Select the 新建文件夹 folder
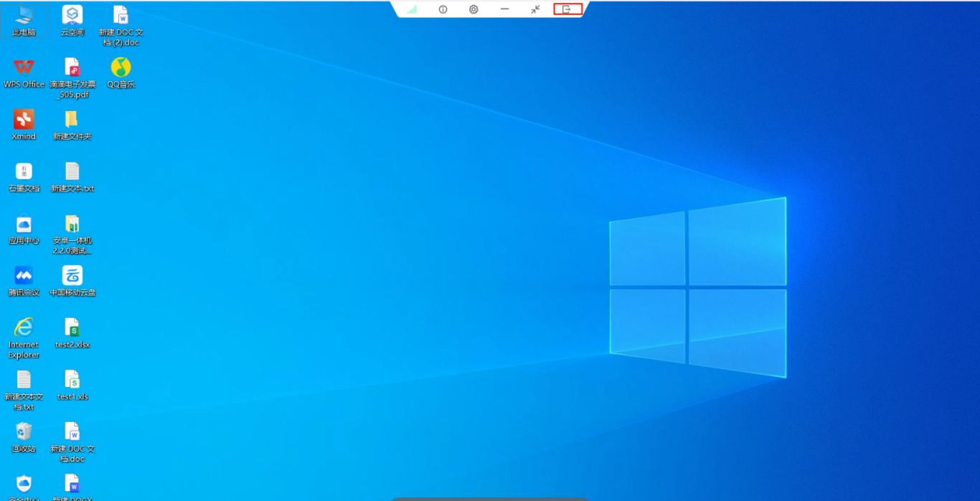This screenshot has width=980, height=501. point(72,125)
